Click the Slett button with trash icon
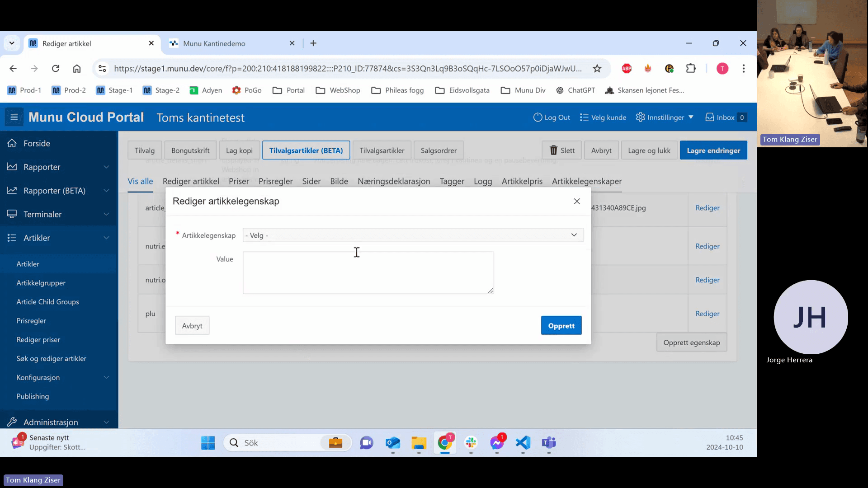Image resolution: width=868 pixels, height=488 pixels. point(562,150)
